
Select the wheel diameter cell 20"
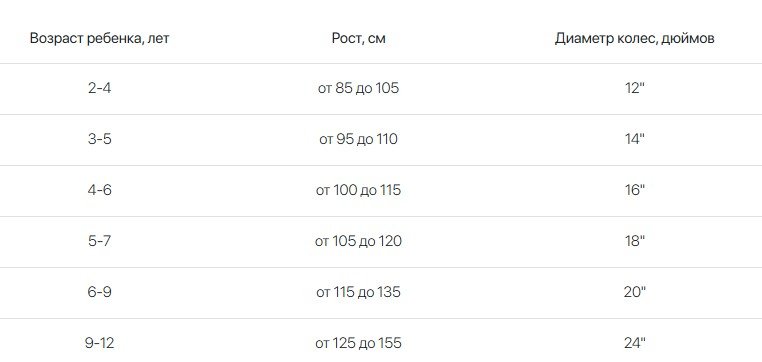coord(635,292)
